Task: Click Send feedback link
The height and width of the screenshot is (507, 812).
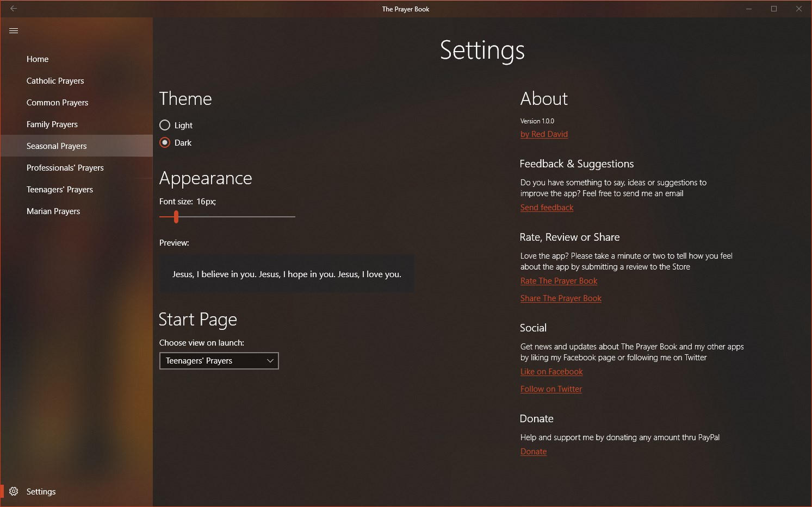Action: 547,208
